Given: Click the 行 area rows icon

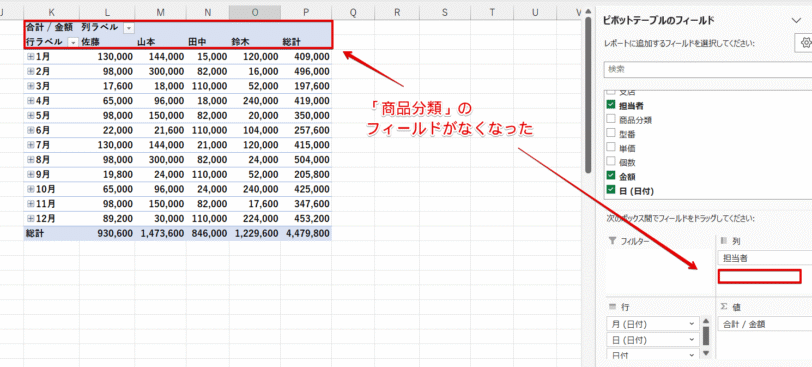Looking at the screenshot, I should (x=613, y=307).
